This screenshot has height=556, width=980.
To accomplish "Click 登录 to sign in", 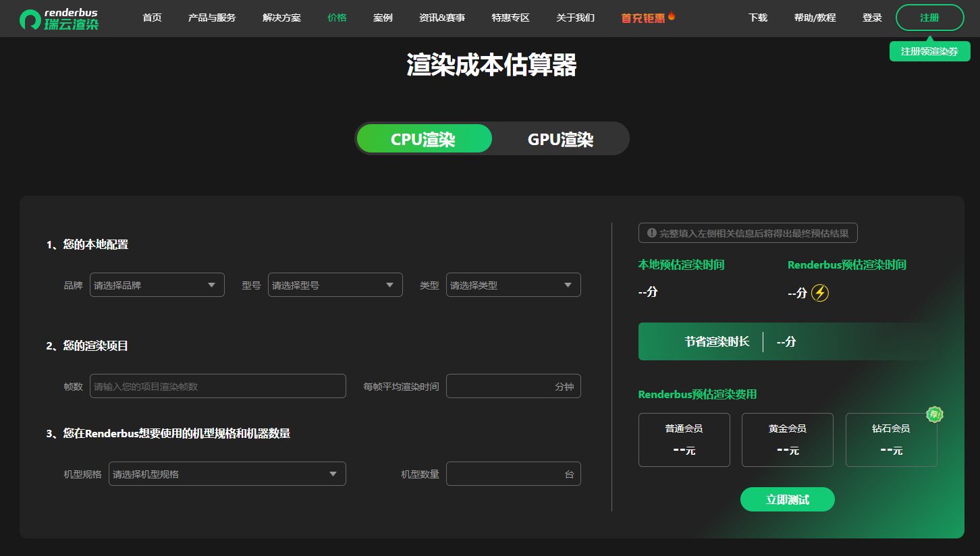I will tap(873, 18).
